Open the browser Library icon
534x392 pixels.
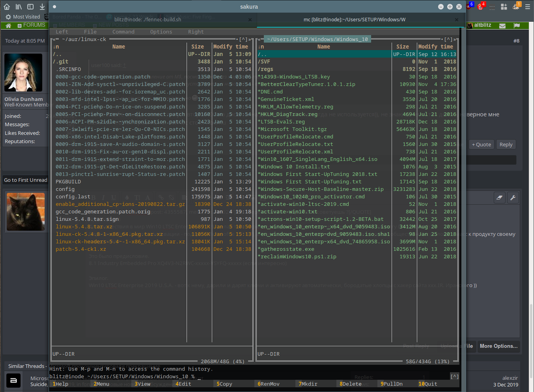pos(19,7)
